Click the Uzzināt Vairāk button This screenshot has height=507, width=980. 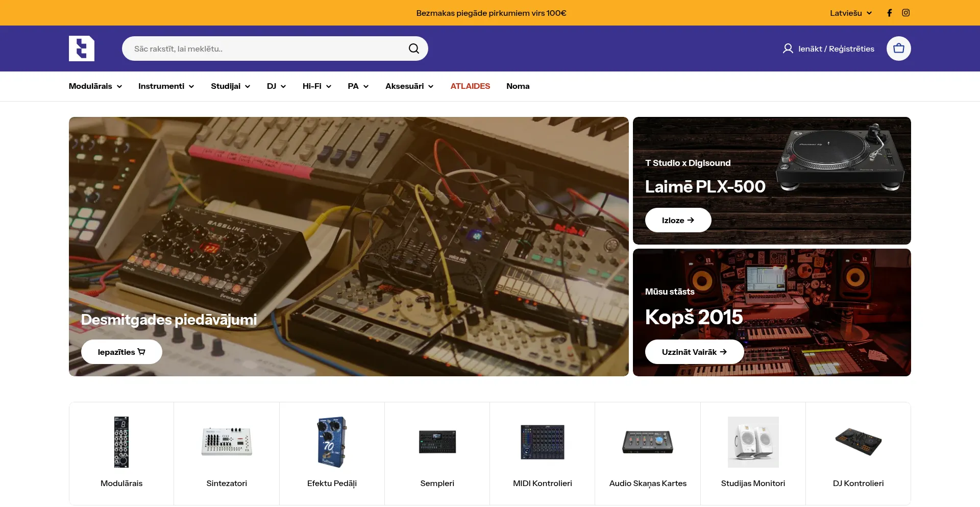pyautogui.click(x=694, y=352)
